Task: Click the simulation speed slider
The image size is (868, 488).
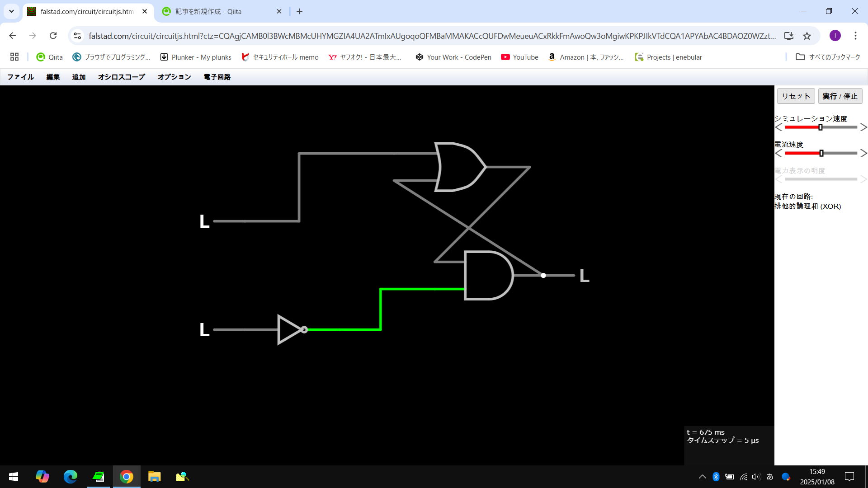Action: (x=821, y=127)
